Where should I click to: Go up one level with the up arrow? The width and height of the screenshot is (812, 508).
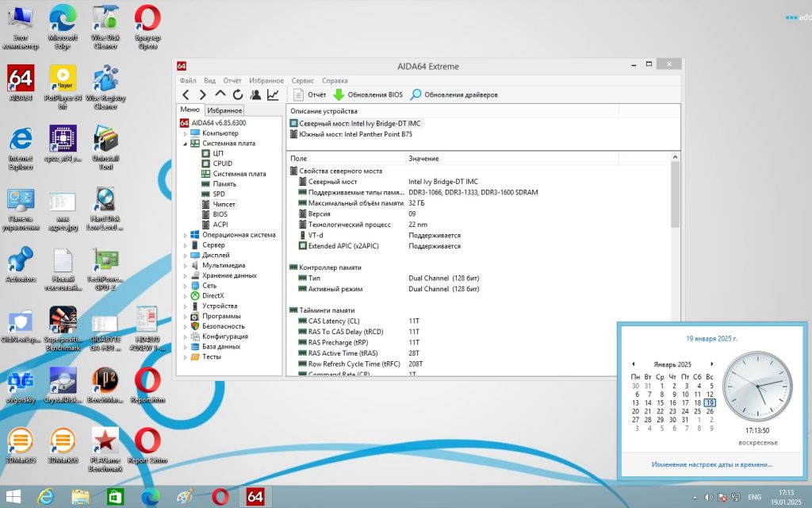click(x=220, y=94)
